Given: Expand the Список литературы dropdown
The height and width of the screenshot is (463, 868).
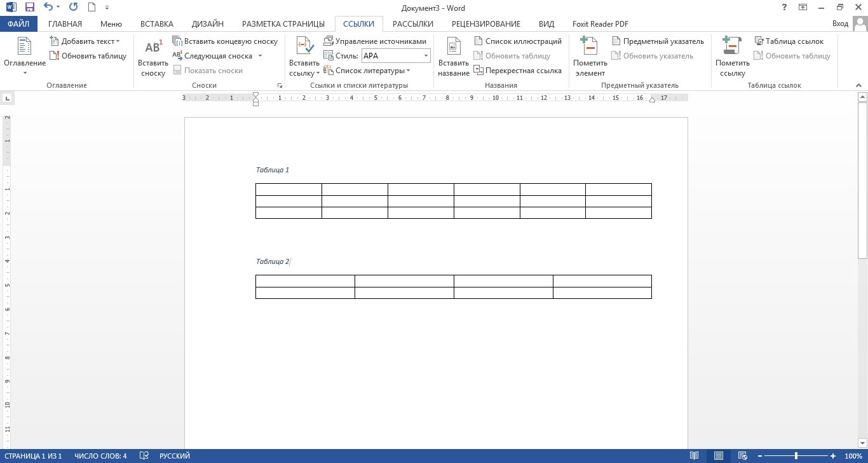Looking at the screenshot, I should (x=367, y=71).
